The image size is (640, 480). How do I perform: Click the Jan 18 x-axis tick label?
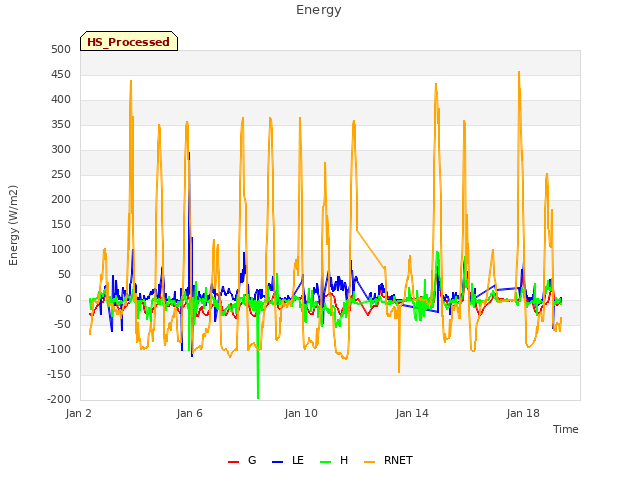[x=523, y=413]
